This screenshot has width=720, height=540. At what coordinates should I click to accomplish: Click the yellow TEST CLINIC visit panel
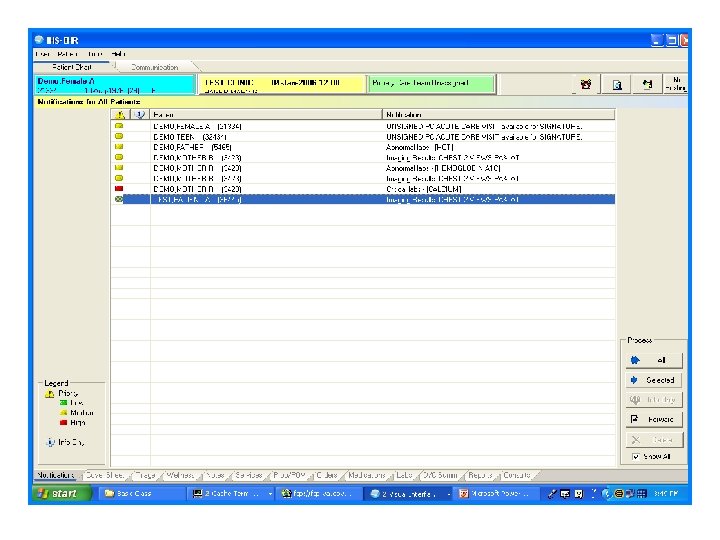click(281, 84)
